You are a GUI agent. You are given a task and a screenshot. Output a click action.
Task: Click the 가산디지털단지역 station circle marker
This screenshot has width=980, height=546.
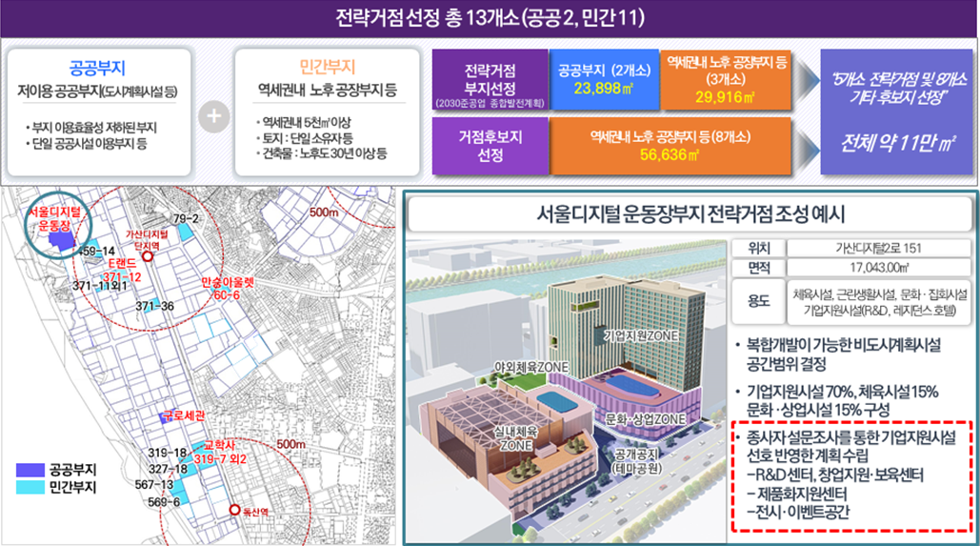pos(148,256)
